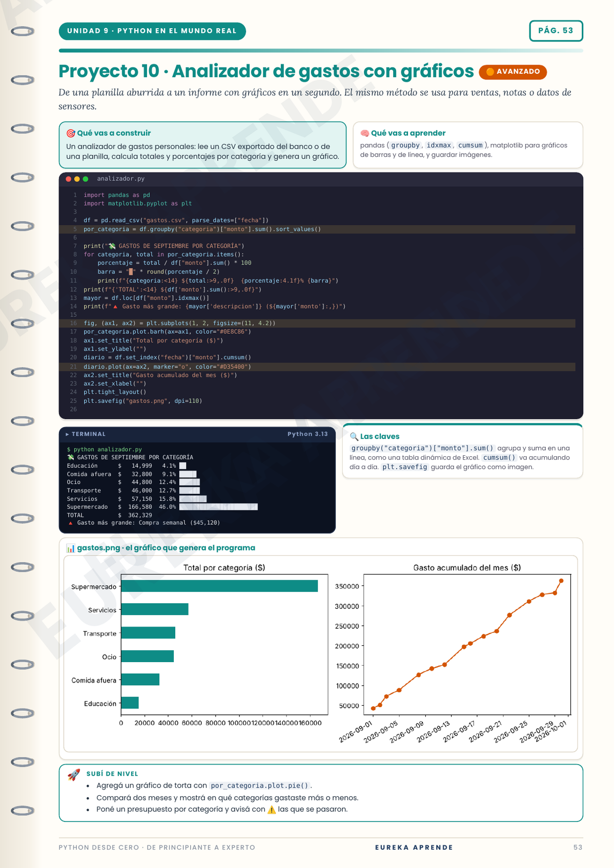Click the groupby("categoria")["monto"].sum() pill in Las claves

point(422,448)
